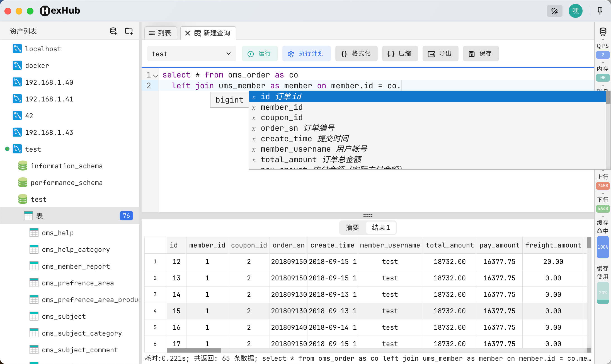Save the query with 保存
Image resolution: width=611 pixels, height=364 pixels.
point(481,54)
